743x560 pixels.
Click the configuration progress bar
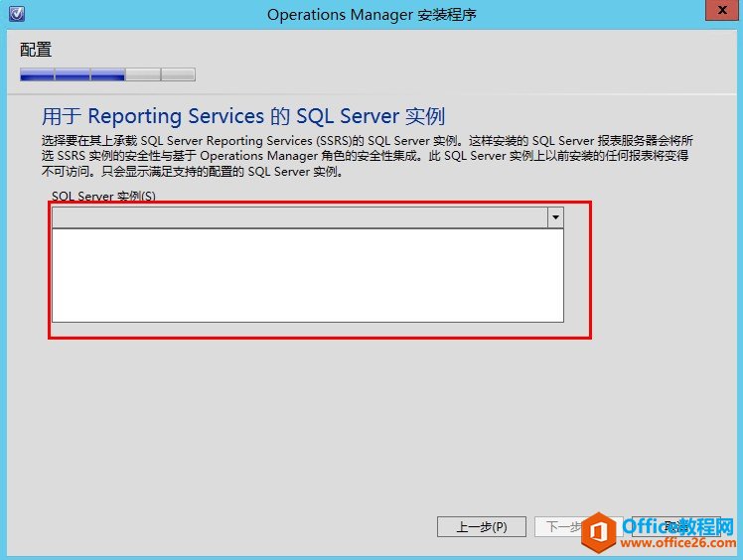(x=107, y=74)
